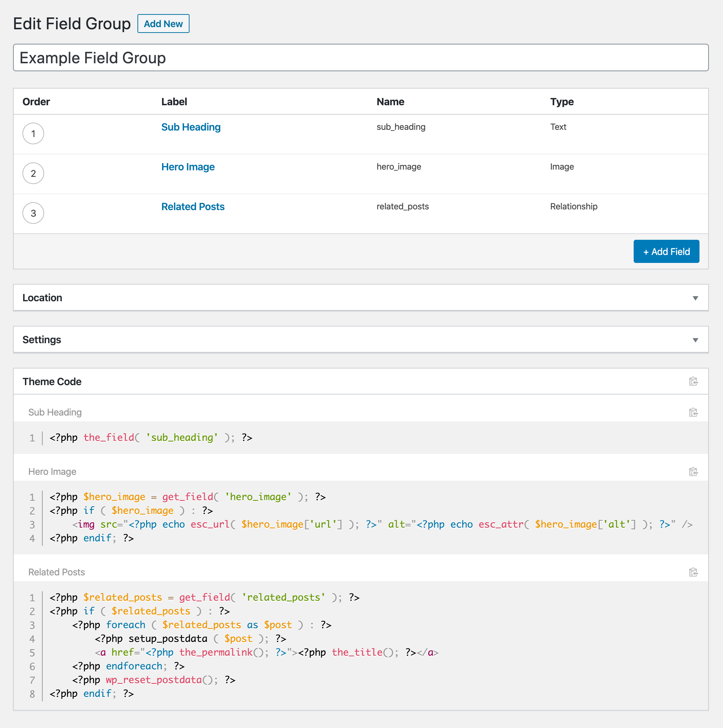Open the Settings disclosure arrow
The image size is (723, 728).
tap(695, 340)
